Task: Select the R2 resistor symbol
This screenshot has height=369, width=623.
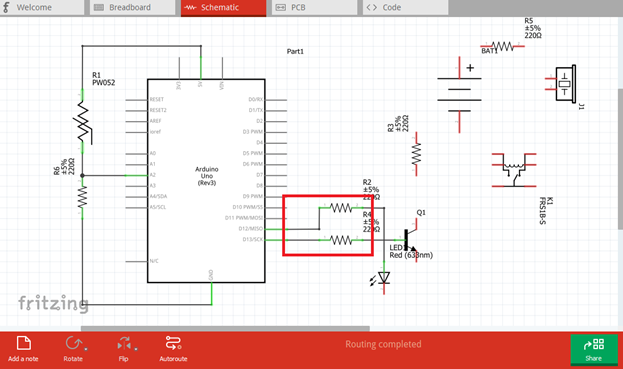Action: tap(341, 207)
